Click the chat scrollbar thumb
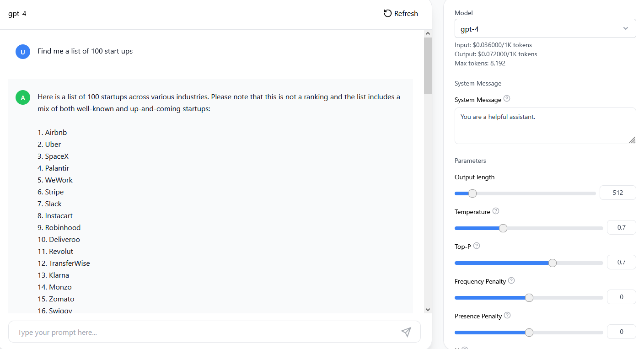The width and height of the screenshot is (644, 349). [428, 66]
